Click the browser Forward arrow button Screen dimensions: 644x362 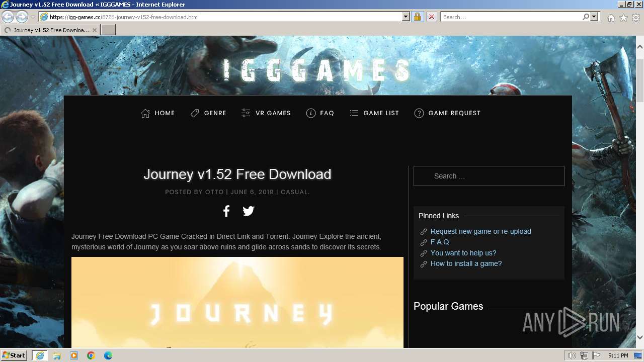click(22, 17)
